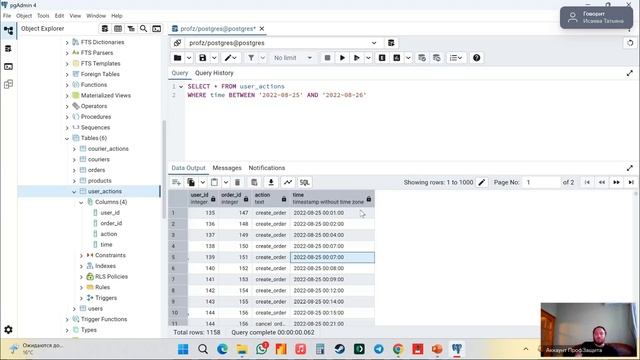Image resolution: width=640 pixels, height=360 pixels.
Task: Click the Edit pencil toolbar icon
Action: pos(229,58)
